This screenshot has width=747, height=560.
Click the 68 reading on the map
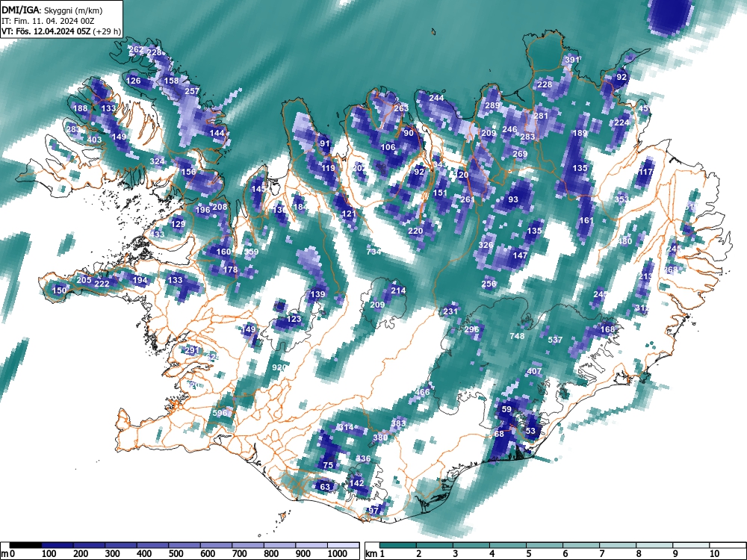tap(499, 434)
